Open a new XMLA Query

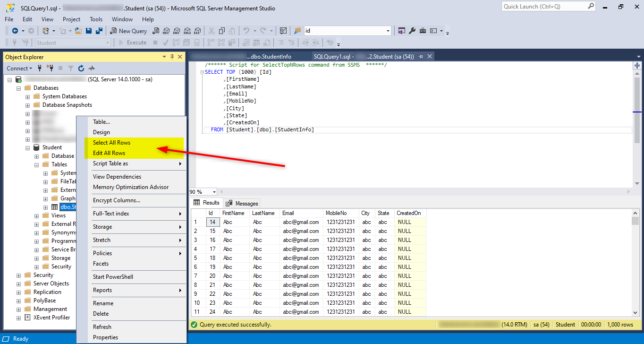(x=187, y=30)
